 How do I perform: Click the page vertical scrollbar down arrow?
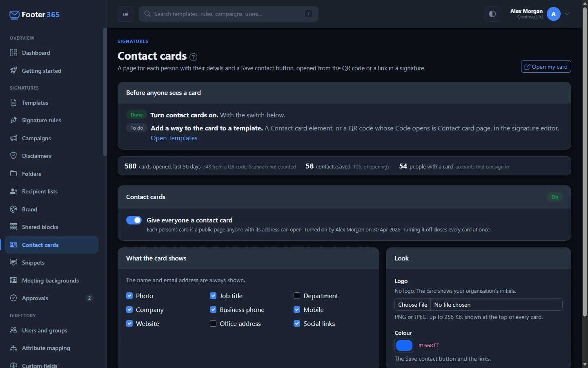[585, 364]
